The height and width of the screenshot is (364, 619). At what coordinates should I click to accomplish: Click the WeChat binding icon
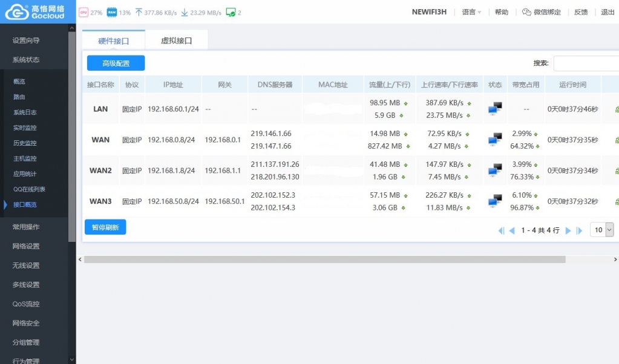(x=526, y=12)
